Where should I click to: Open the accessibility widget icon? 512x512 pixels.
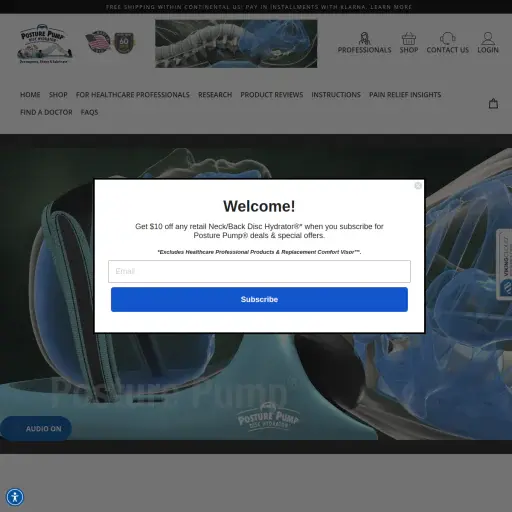click(x=15, y=497)
